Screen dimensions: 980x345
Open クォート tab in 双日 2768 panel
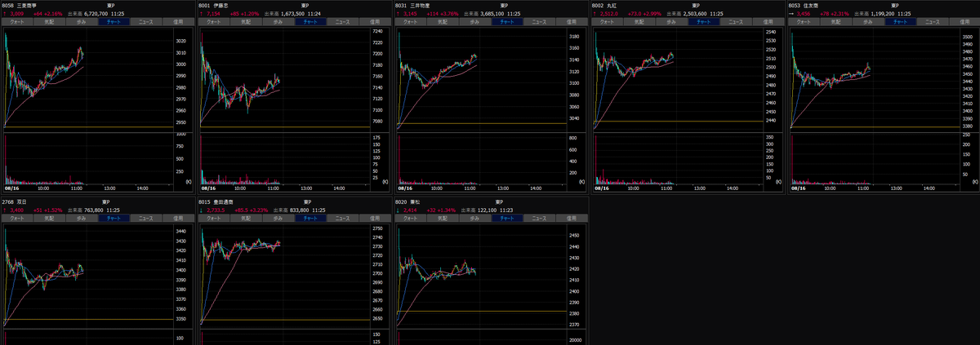tap(17, 219)
